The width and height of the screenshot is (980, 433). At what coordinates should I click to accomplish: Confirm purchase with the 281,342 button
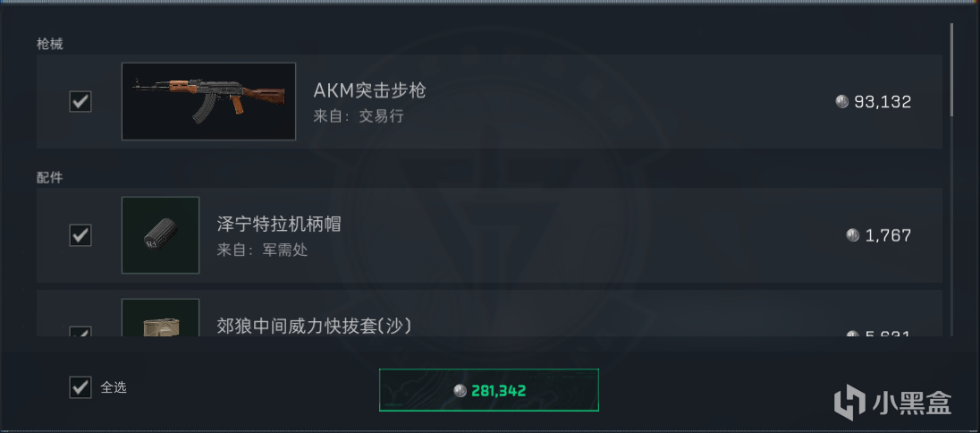click(489, 390)
